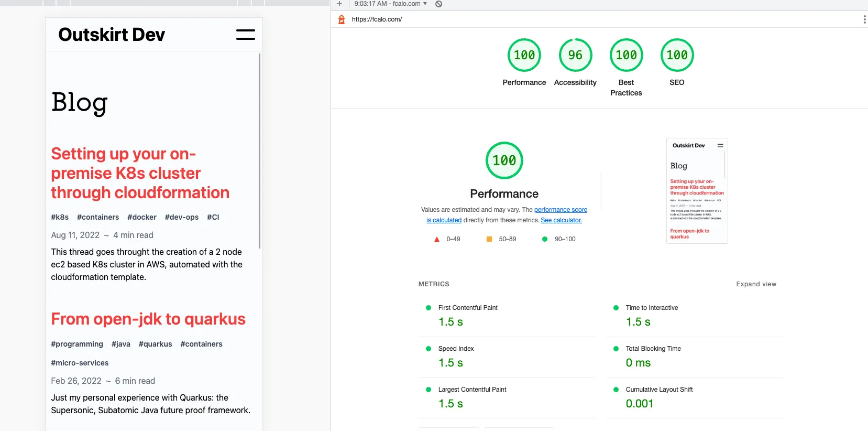The image size is (868, 431).
Task: Click the #java tag
Action: point(121,344)
